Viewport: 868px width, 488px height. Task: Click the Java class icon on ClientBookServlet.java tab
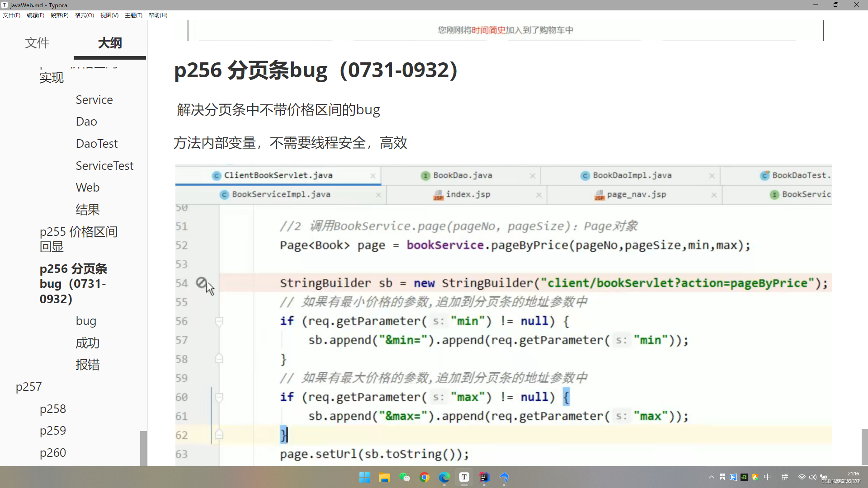pos(216,176)
